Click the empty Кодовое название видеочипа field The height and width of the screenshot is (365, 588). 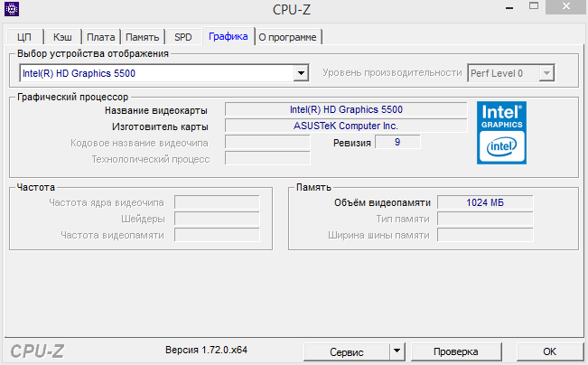[267, 142]
